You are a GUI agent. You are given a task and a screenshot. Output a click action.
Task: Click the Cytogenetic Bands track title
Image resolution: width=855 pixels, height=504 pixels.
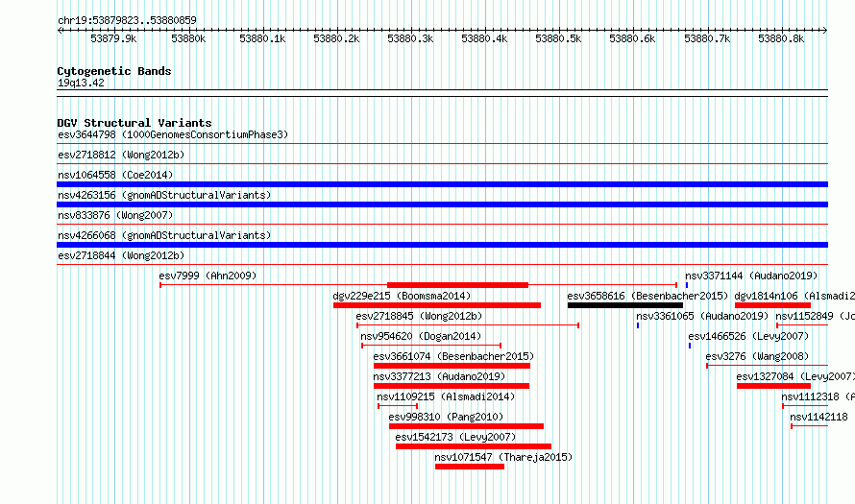114,71
